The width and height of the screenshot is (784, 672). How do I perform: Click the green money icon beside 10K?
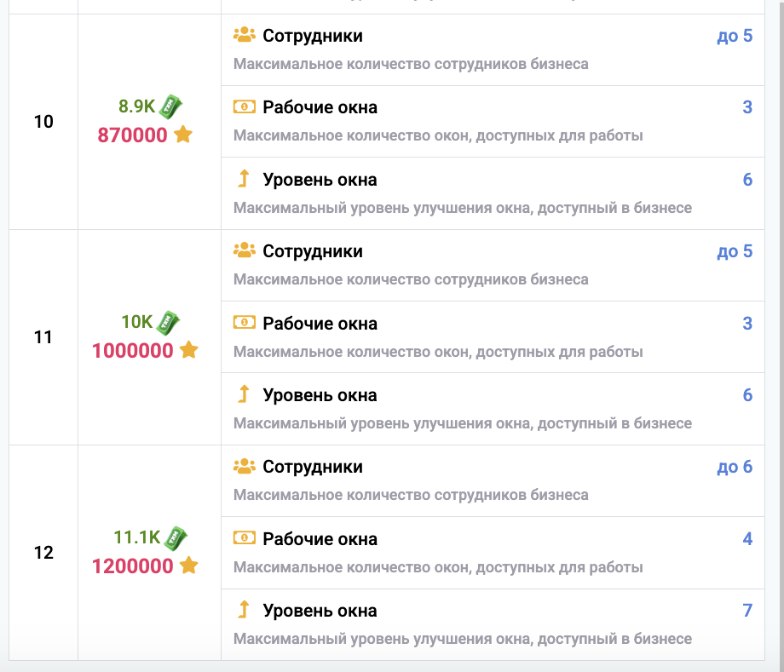(x=168, y=322)
